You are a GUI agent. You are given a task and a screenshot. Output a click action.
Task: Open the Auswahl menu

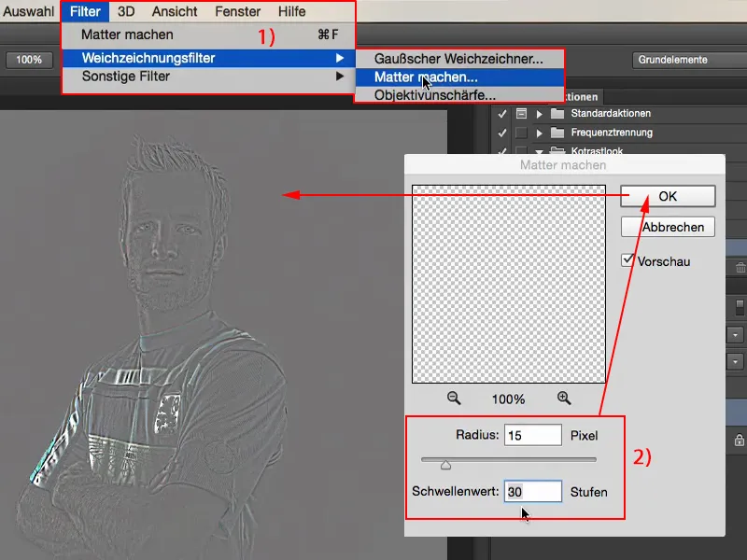pos(28,11)
